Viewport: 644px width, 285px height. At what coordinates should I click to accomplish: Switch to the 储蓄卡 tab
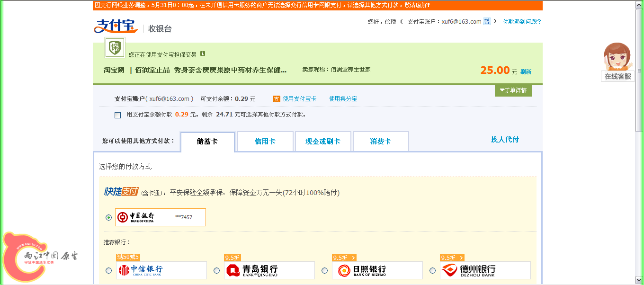(x=207, y=142)
